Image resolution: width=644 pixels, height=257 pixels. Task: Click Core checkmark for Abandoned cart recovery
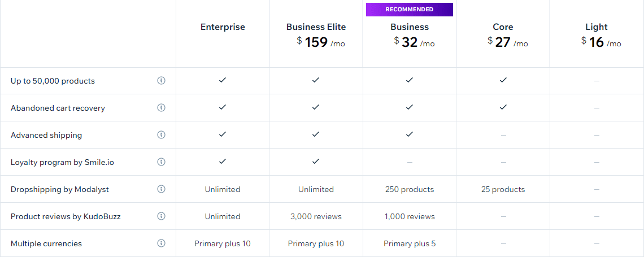tap(503, 107)
